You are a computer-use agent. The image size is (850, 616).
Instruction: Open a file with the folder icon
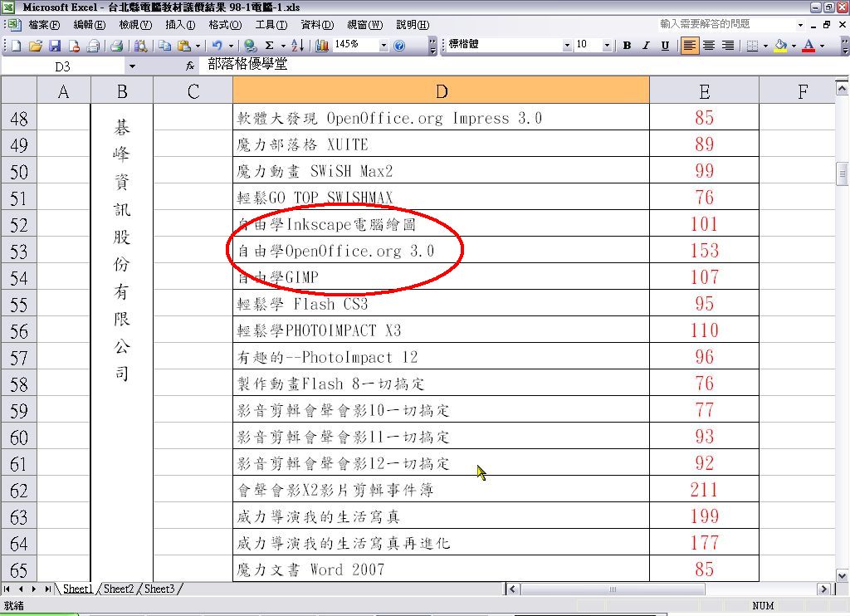[x=36, y=46]
